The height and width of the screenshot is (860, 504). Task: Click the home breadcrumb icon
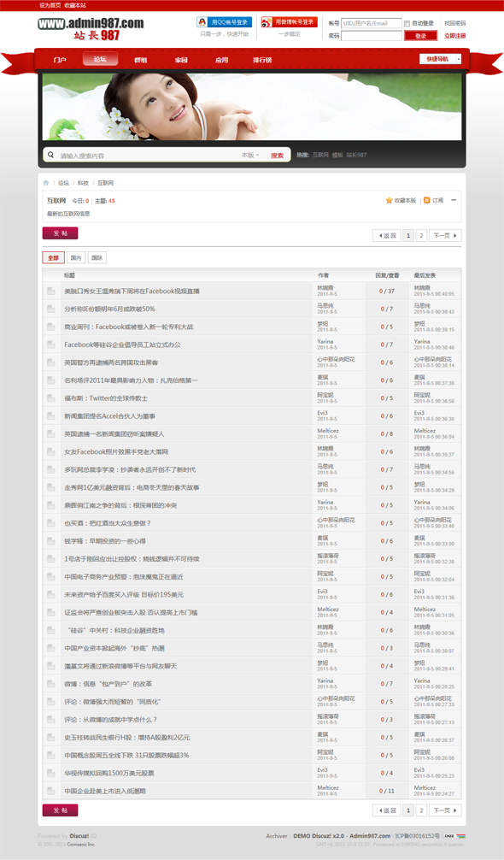point(46,183)
